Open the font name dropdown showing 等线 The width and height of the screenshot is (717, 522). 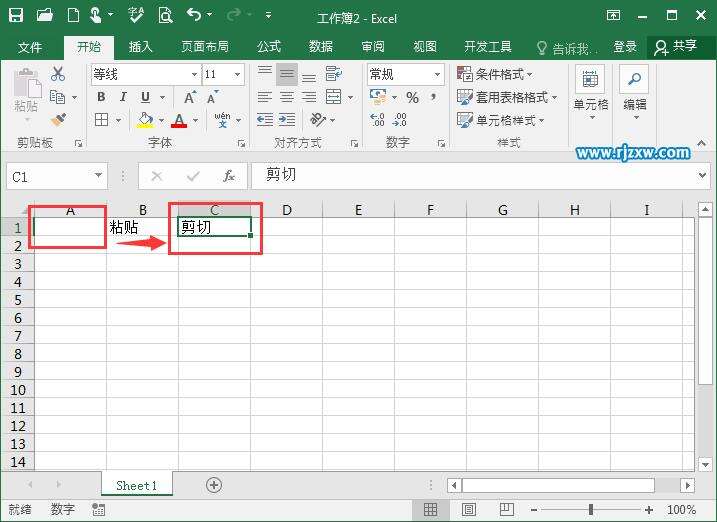(194, 74)
